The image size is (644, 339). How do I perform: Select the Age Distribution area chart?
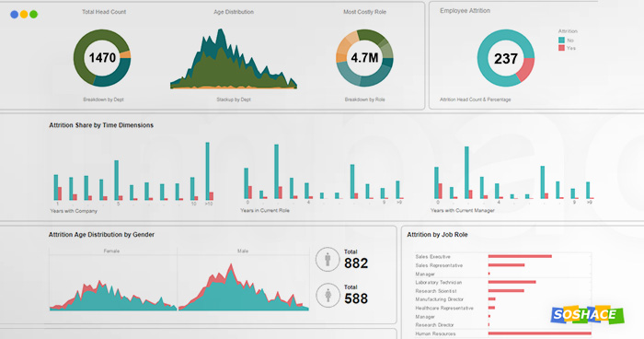(234, 59)
